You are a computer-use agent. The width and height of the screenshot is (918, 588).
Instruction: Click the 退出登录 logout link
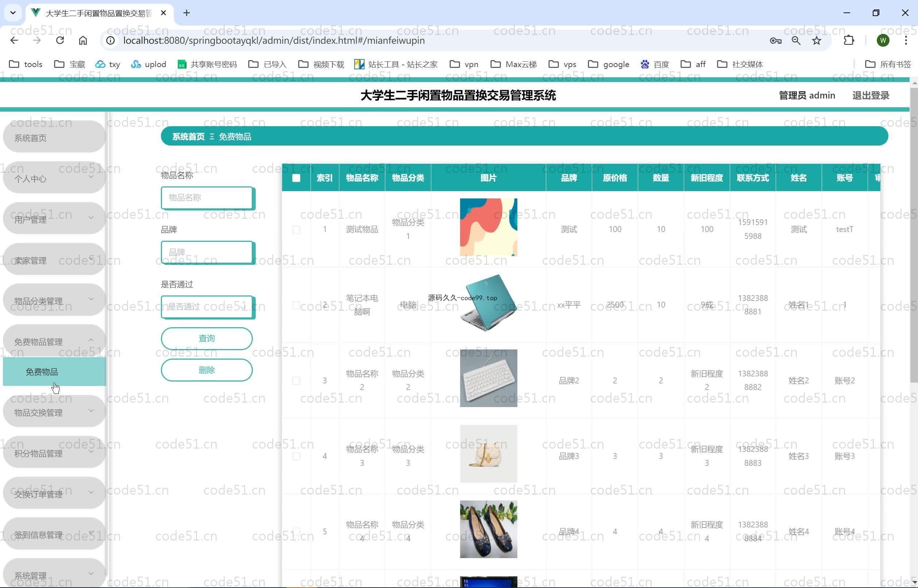click(x=871, y=96)
